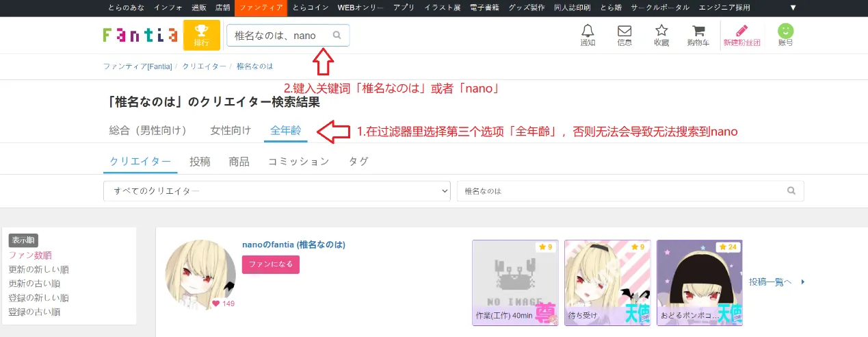The width and height of the screenshot is (868, 337).
Task: Click the 表示順 label
Action: [x=23, y=240]
